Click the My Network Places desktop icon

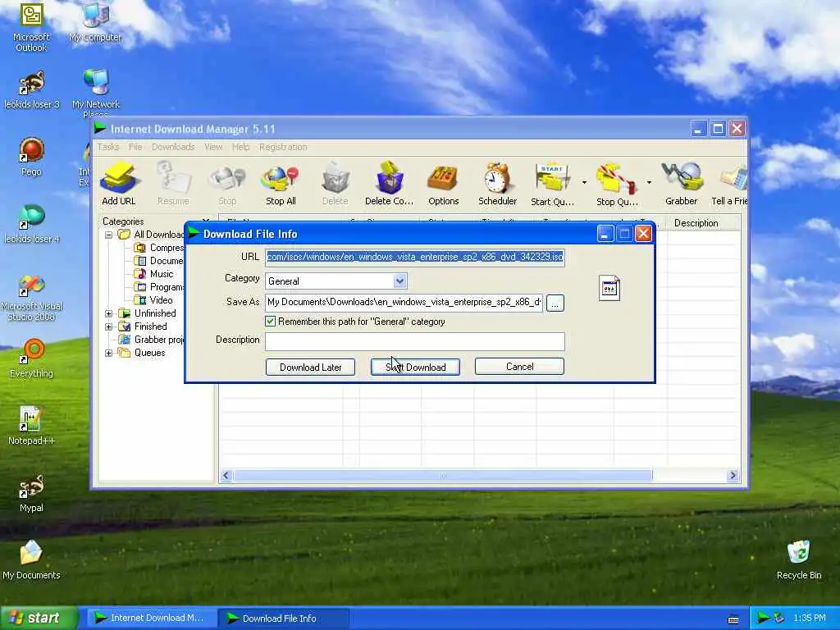pos(95,92)
